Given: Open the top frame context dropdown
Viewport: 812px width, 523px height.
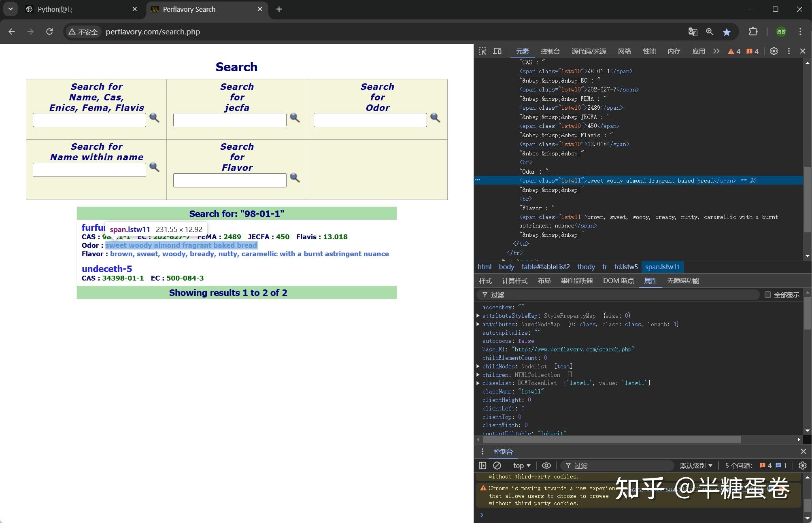Looking at the screenshot, I should tap(521, 465).
